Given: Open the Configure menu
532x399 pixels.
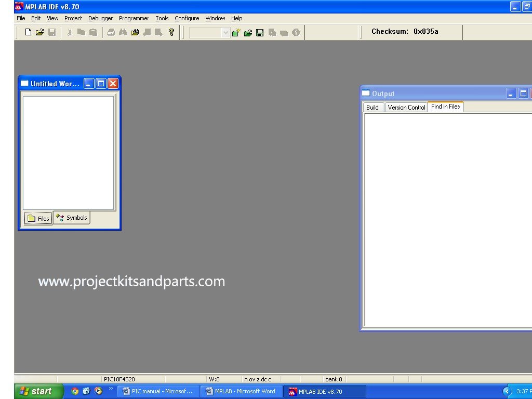Looking at the screenshot, I should click(x=187, y=18).
